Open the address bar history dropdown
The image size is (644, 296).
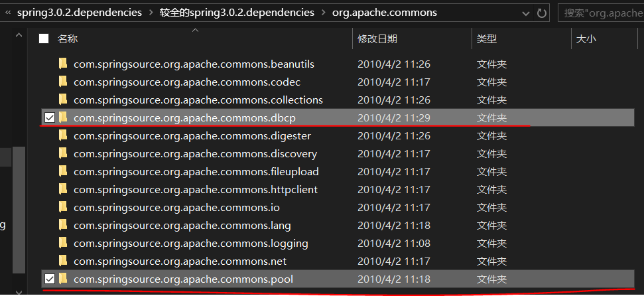[526, 13]
